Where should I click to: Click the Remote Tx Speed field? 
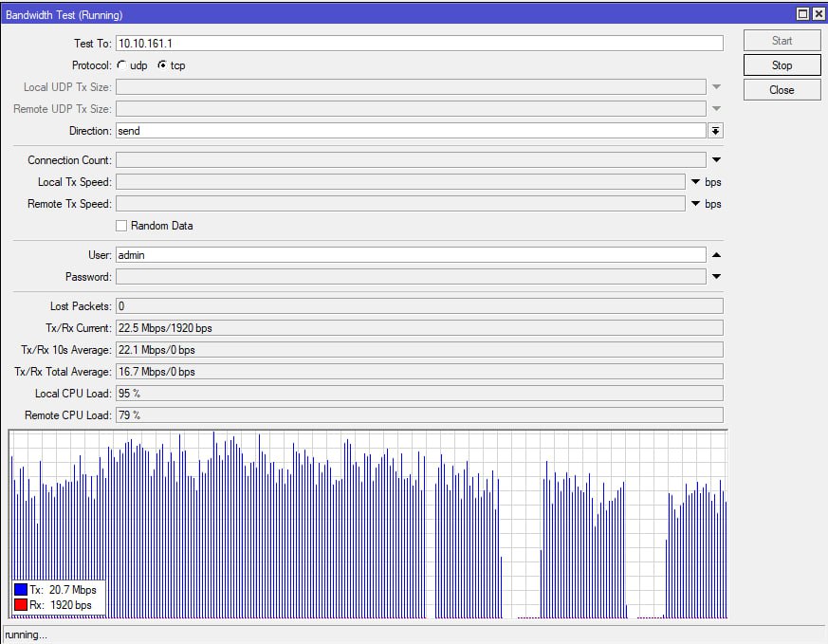point(401,204)
